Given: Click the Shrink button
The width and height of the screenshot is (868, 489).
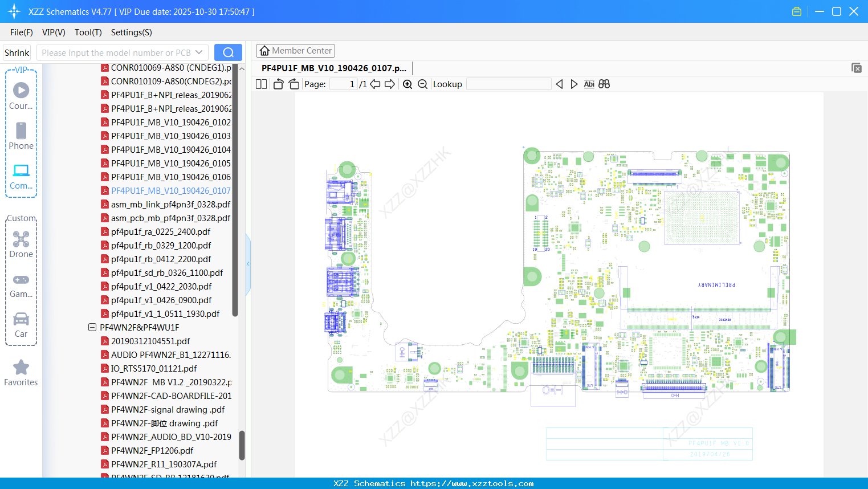Looking at the screenshot, I should point(17,52).
